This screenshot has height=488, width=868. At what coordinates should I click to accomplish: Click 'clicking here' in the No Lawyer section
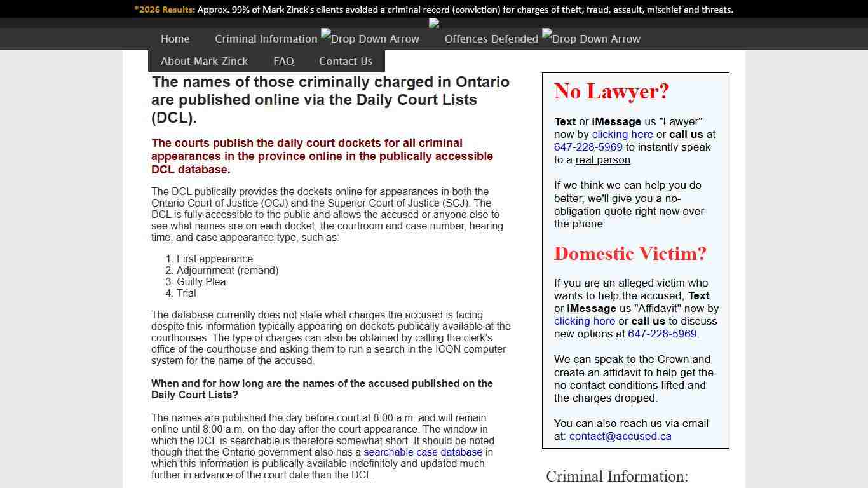pos(622,134)
